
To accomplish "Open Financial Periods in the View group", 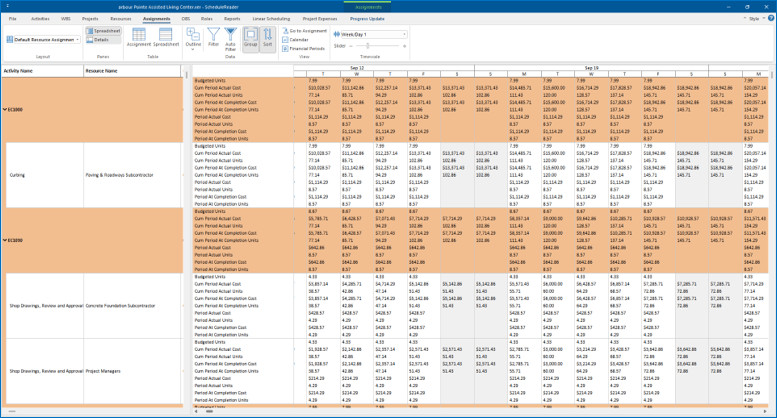I will coord(303,49).
